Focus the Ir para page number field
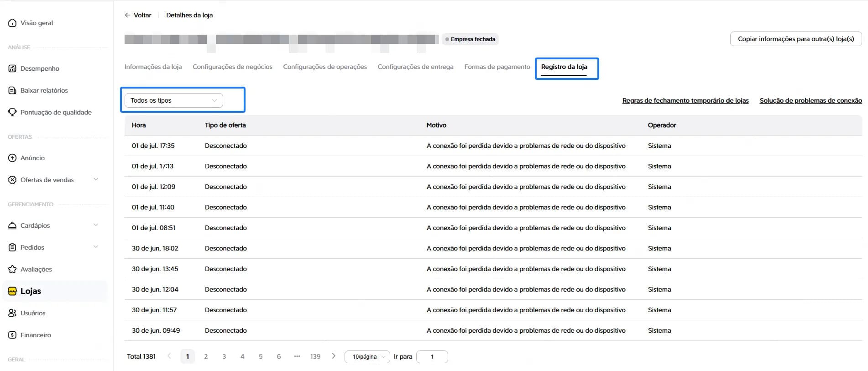 432,356
